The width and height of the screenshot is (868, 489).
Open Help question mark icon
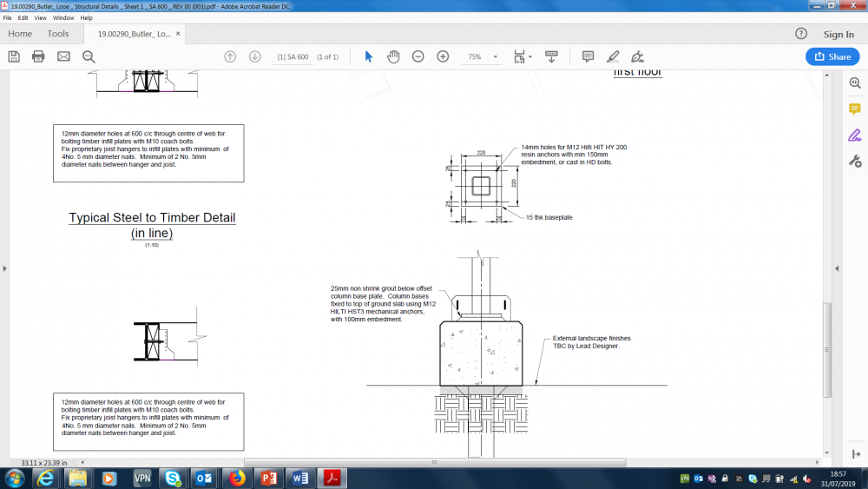(x=801, y=34)
